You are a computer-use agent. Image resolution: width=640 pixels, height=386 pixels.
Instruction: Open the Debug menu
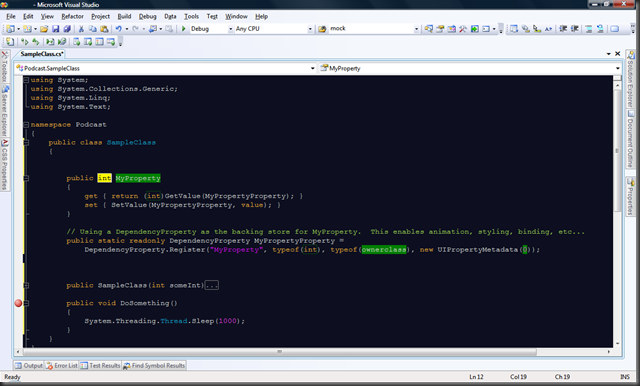pos(147,16)
